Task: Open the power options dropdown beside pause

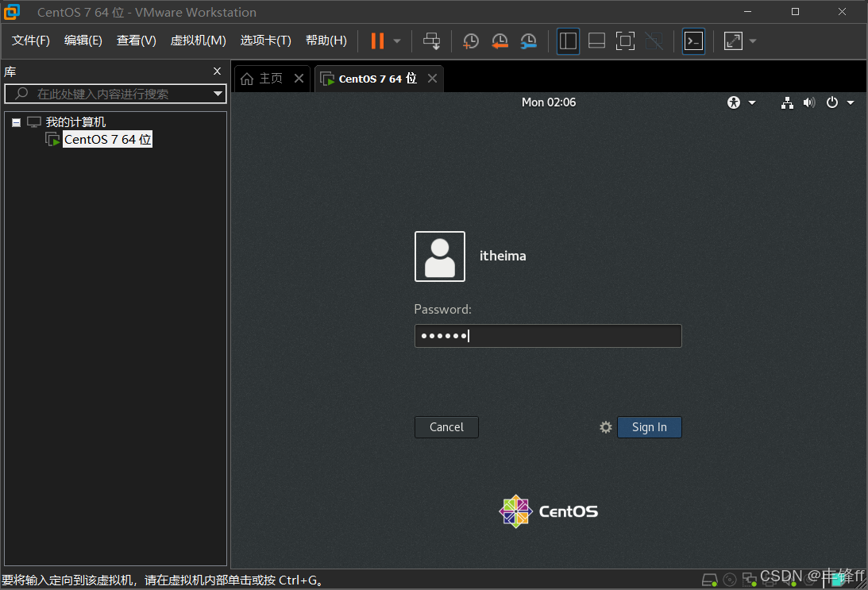Action: pyautogui.click(x=397, y=41)
